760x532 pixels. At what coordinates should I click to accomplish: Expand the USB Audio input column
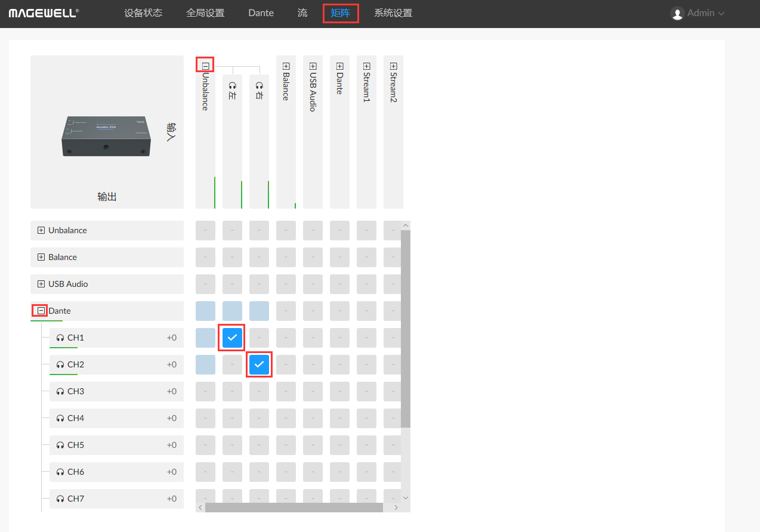click(x=313, y=66)
